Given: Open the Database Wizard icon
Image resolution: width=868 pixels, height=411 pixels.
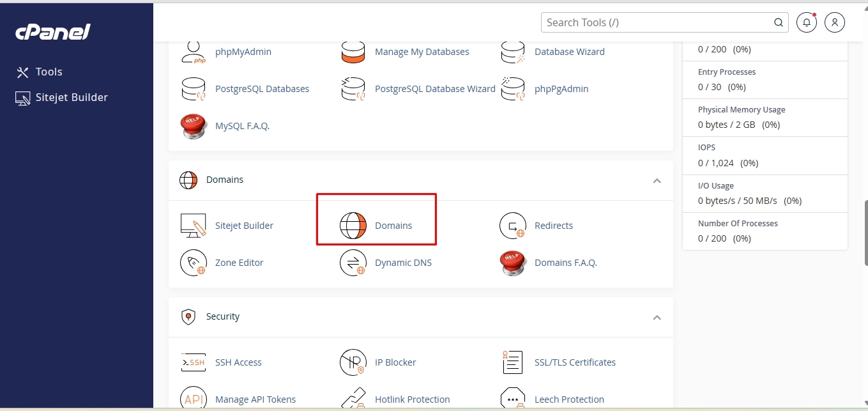Looking at the screenshot, I should [513, 52].
